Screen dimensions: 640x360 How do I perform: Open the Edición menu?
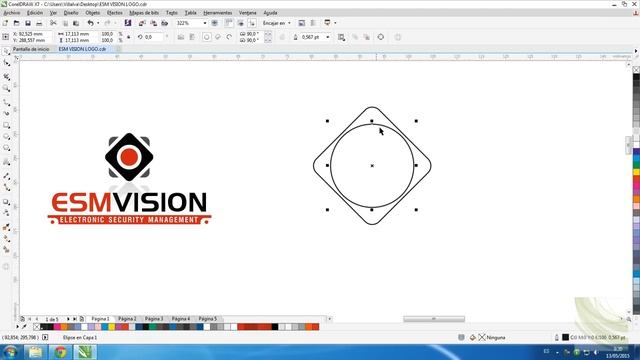[x=35, y=13]
